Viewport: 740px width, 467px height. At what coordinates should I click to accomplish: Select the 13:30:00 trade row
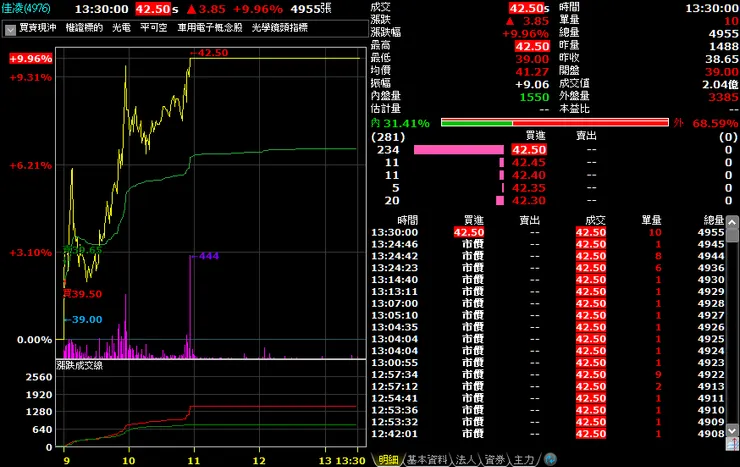[x=547, y=233]
